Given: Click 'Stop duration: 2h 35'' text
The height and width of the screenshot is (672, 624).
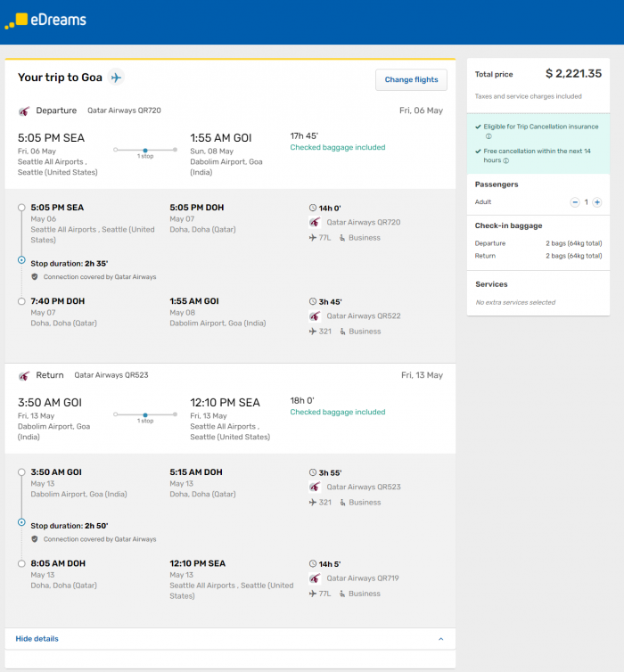Looking at the screenshot, I should pos(70,264).
